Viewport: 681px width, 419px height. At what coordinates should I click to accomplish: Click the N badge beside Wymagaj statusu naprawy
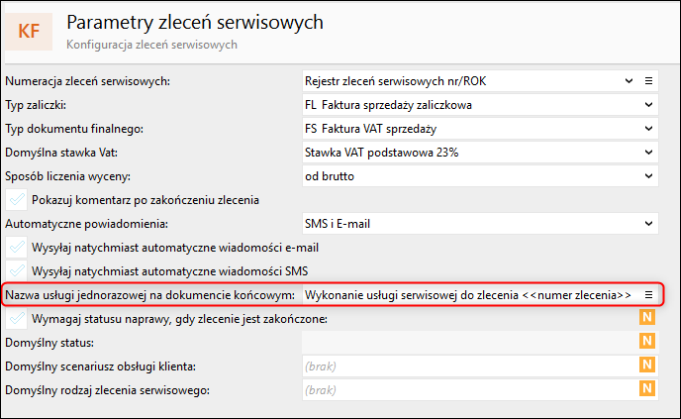[x=646, y=319]
